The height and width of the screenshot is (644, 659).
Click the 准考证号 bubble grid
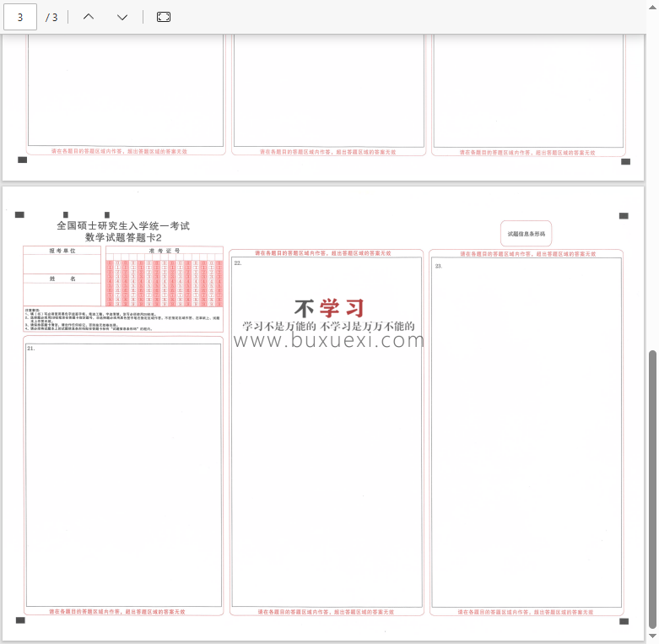pos(165,282)
